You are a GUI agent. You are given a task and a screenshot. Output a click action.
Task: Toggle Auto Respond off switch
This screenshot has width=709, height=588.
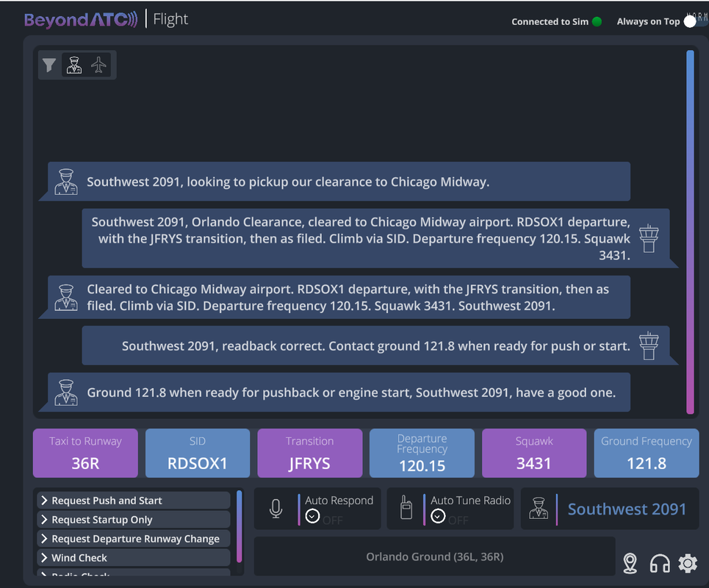click(312, 516)
